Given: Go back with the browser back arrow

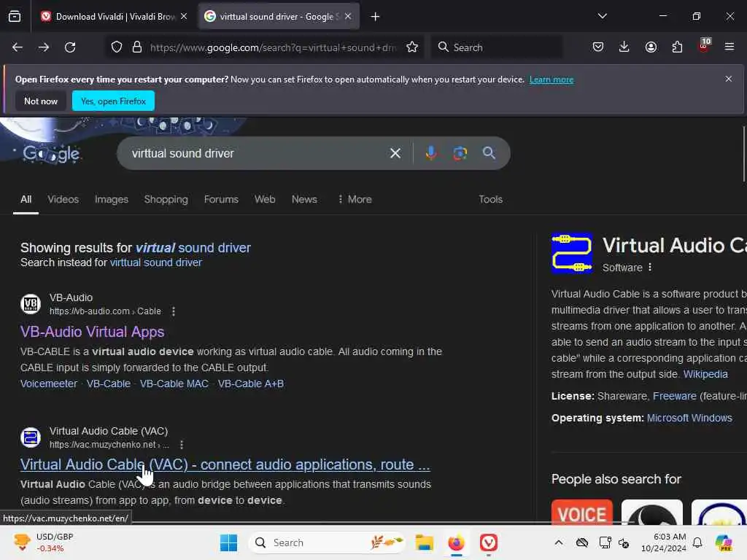Looking at the screenshot, I should [x=18, y=47].
